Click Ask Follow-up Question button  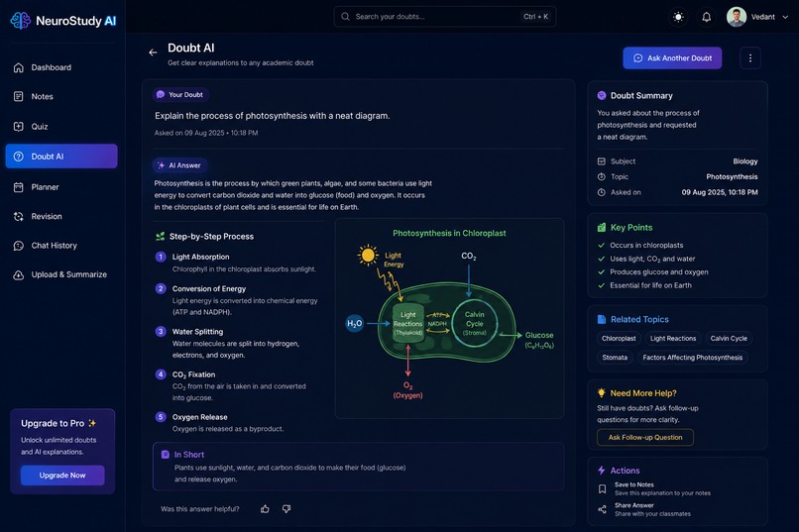point(645,437)
